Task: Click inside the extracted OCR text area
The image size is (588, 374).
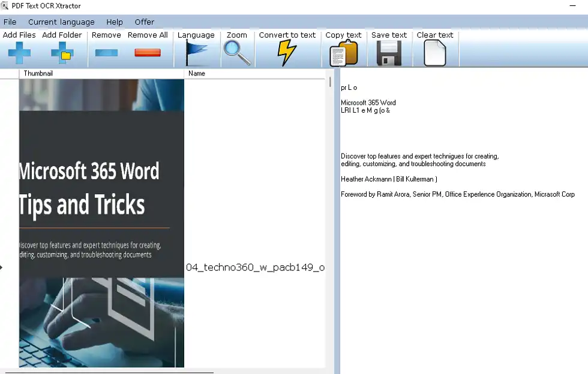Action: [462, 270]
